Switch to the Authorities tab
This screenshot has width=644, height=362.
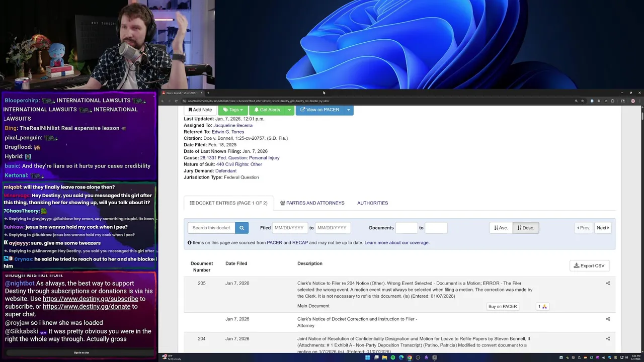(372, 203)
